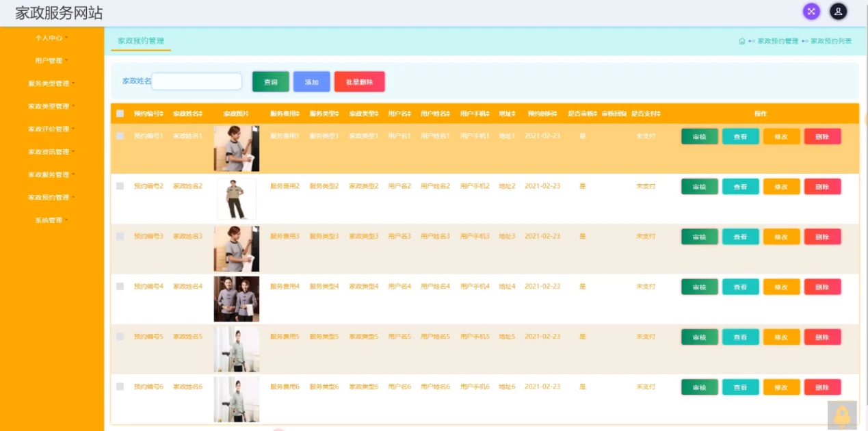Screen dimensions: 868x431
Task: Open the 家政图片 thumbnail in row 4
Action: click(237, 299)
